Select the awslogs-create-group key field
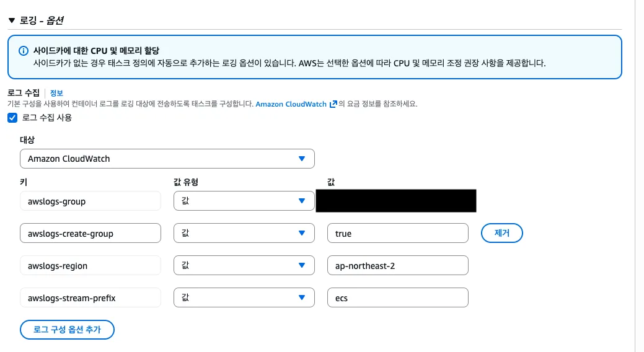644x352 pixels. coord(90,234)
